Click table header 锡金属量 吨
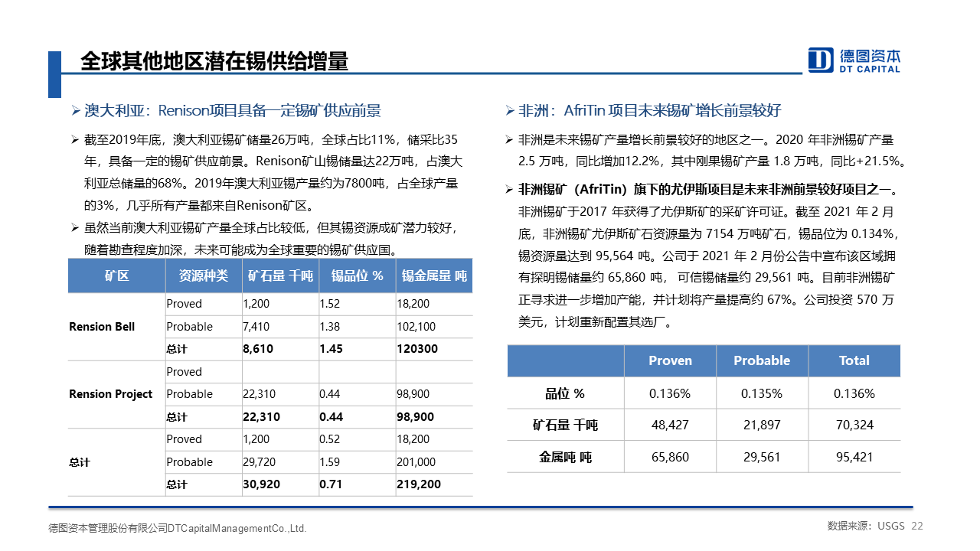980x551 pixels. tap(434, 275)
